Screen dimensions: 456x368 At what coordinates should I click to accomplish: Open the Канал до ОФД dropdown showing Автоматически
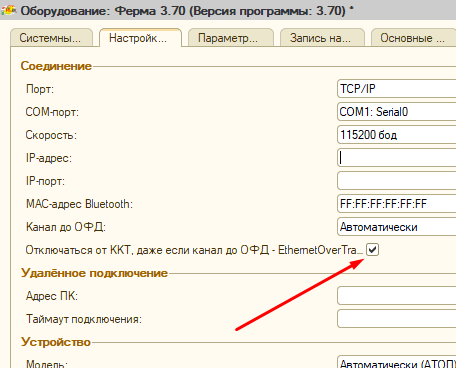point(397,227)
